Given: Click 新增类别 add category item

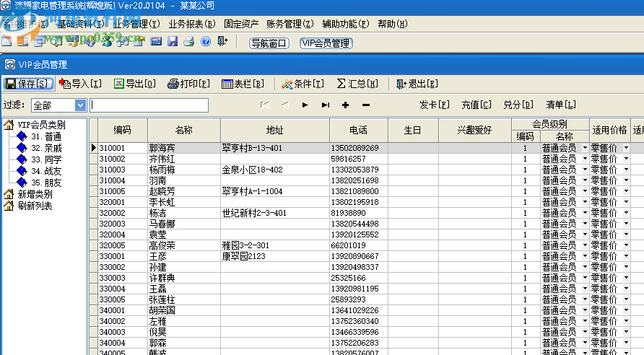Looking at the screenshot, I should [35, 194].
